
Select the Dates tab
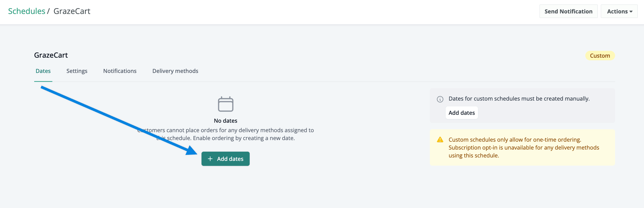[43, 71]
